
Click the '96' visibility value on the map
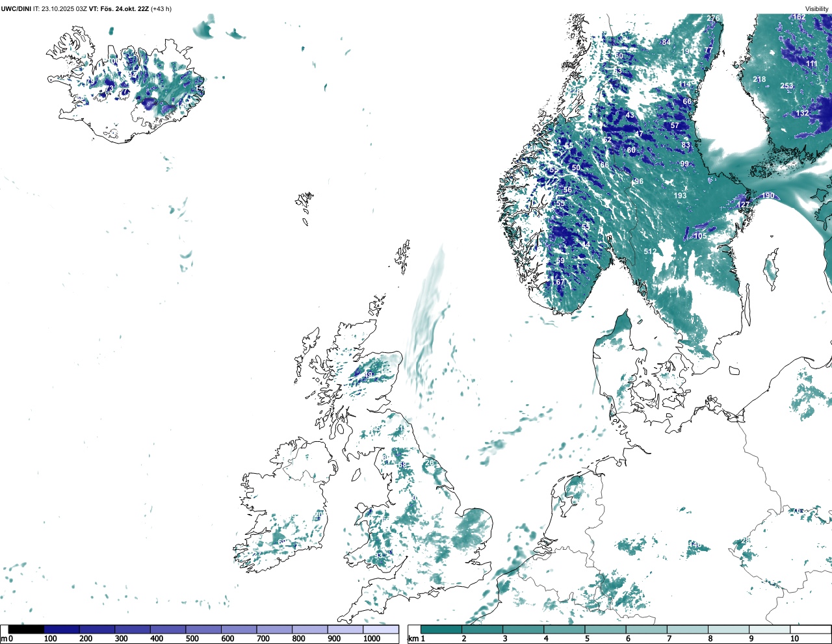click(x=639, y=181)
